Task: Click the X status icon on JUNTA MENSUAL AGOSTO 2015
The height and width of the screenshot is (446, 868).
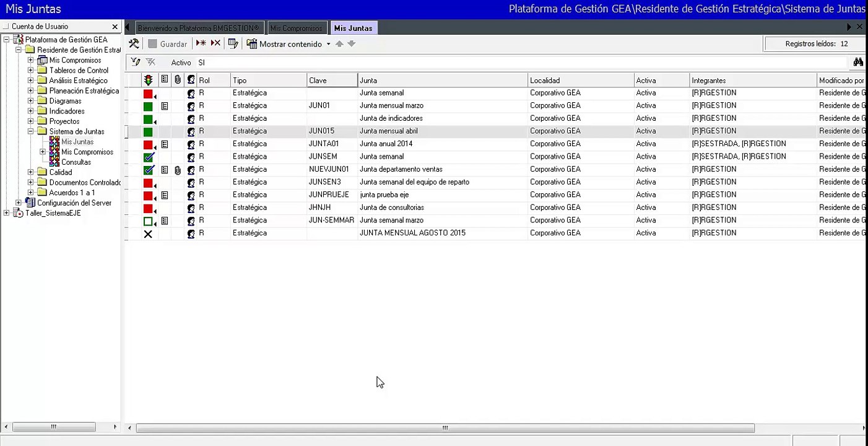Action: tap(148, 234)
